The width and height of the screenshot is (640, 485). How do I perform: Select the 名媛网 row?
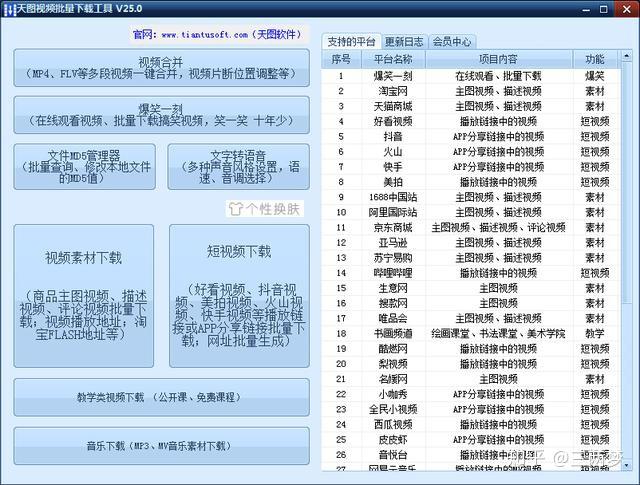(471, 379)
